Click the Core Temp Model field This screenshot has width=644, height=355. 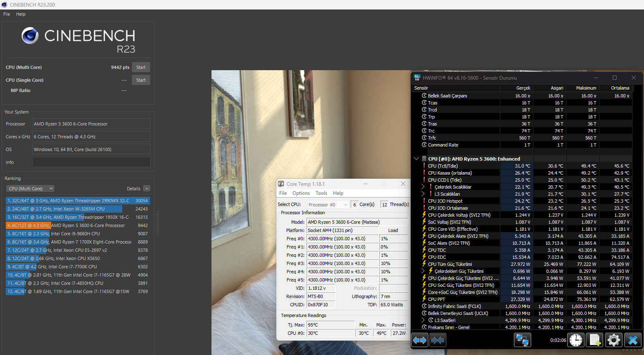coord(357,222)
